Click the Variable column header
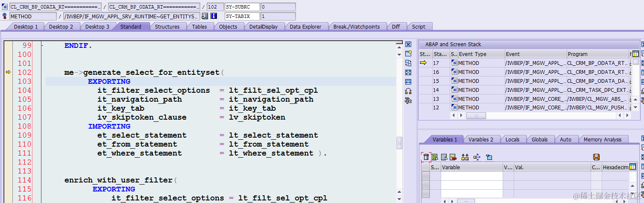The width and height of the screenshot is (644, 203). 472,167
